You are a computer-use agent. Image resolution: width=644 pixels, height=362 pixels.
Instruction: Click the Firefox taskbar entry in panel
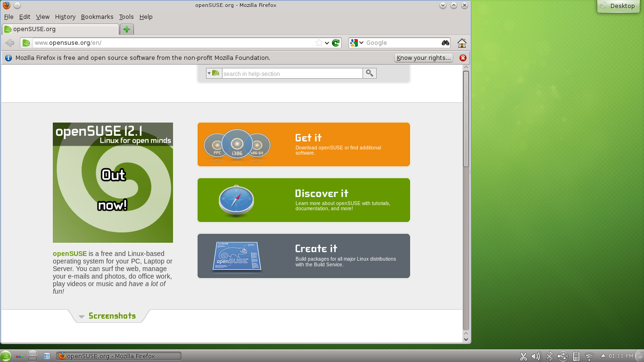pyautogui.click(x=119, y=356)
